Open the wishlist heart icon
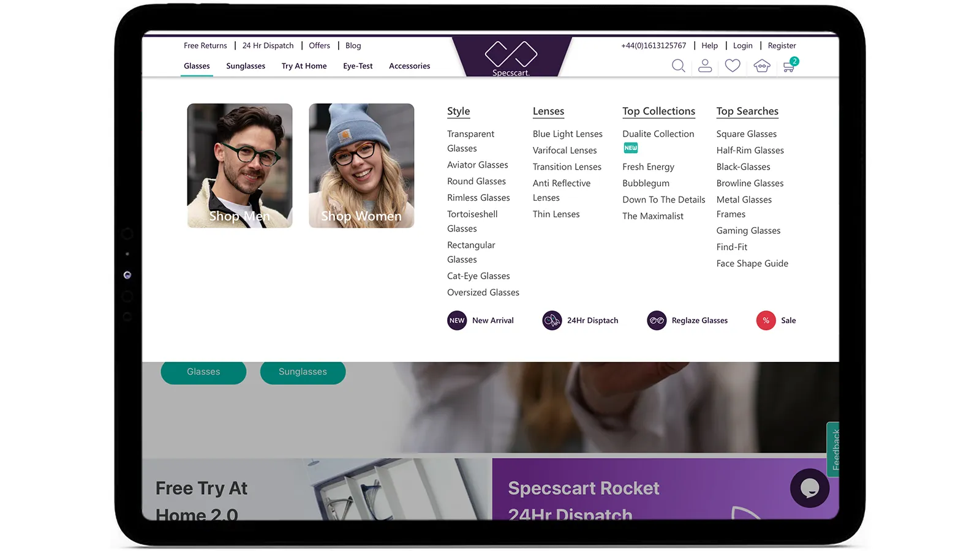The width and height of the screenshot is (980, 551). coord(733,66)
